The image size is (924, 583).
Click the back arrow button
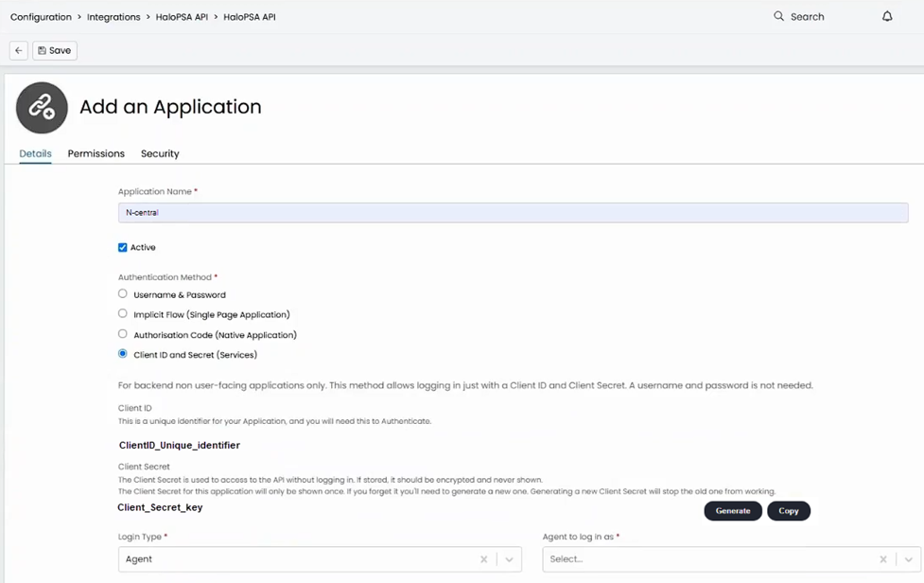tap(19, 51)
